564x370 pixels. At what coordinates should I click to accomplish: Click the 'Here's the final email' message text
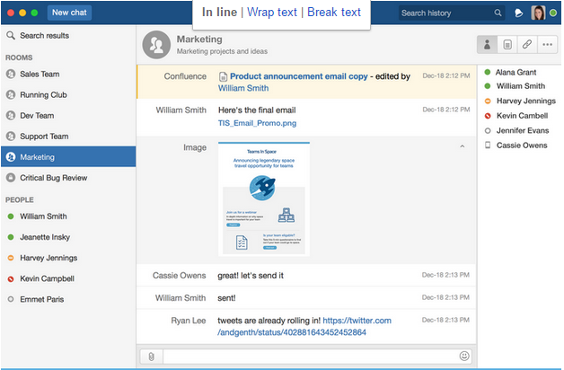point(257,110)
